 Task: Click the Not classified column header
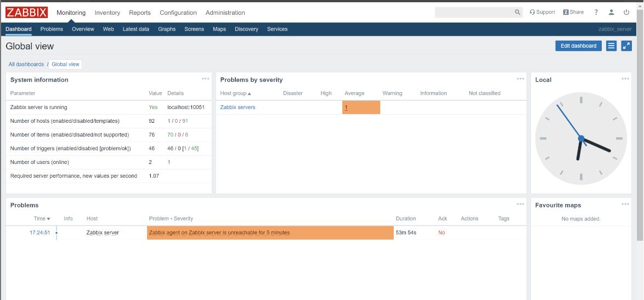click(484, 93)
